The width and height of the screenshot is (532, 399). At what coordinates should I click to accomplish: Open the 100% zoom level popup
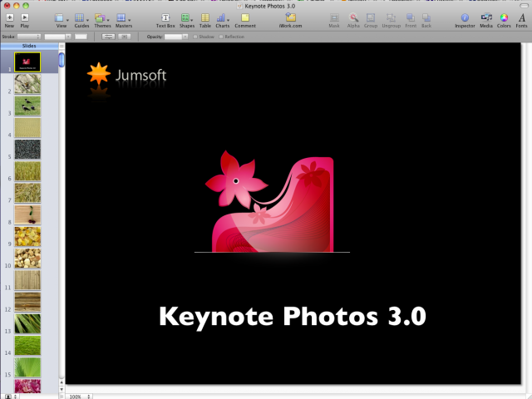[80, 397]
